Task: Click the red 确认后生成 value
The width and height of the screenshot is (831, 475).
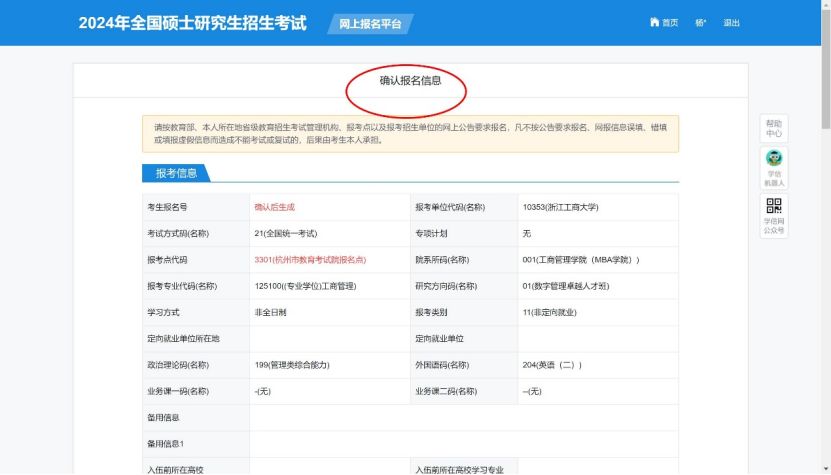Action: 275,207
